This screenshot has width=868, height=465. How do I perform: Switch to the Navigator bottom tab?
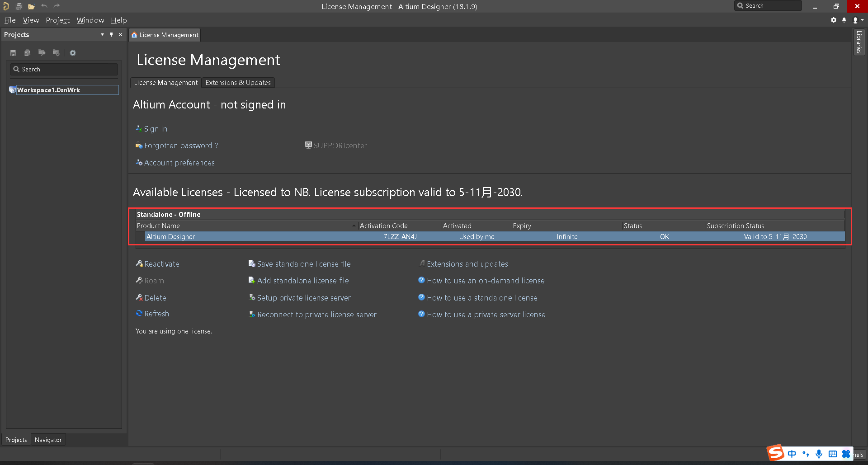[48, 440]
